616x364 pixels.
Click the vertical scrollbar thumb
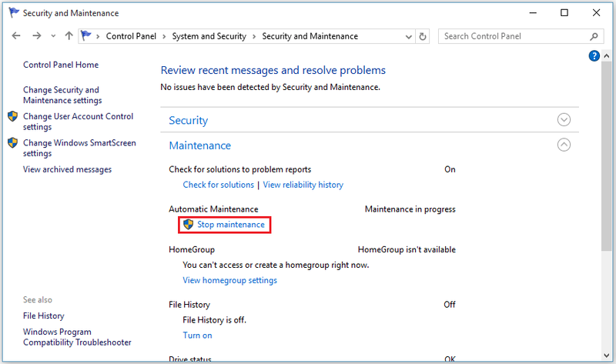606,156
